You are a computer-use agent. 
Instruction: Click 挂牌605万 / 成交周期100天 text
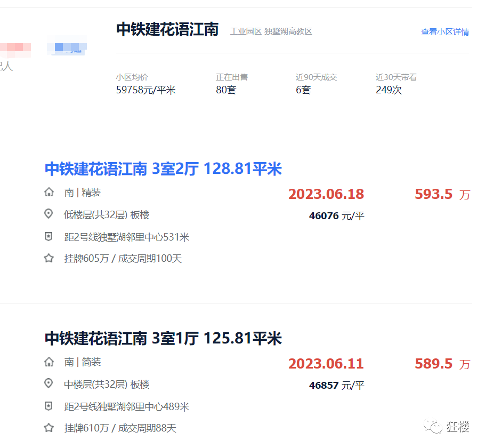pyautogui.click(x=123, y=259)
